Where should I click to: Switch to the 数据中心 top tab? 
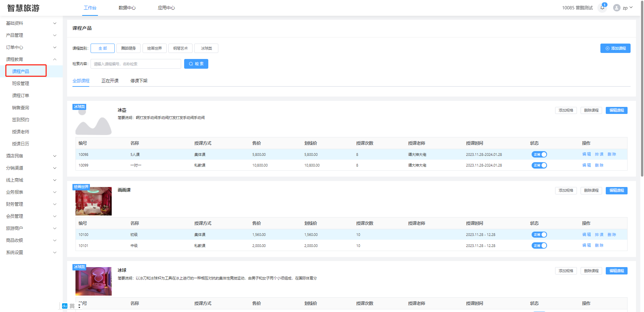pos(127,8)
